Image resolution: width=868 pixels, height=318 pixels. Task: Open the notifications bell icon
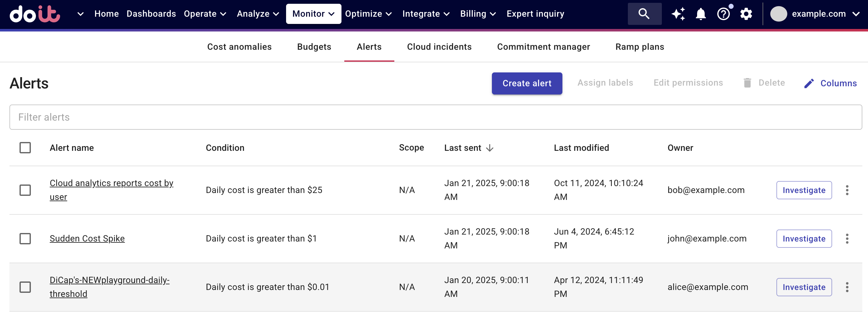click(701, 14)
